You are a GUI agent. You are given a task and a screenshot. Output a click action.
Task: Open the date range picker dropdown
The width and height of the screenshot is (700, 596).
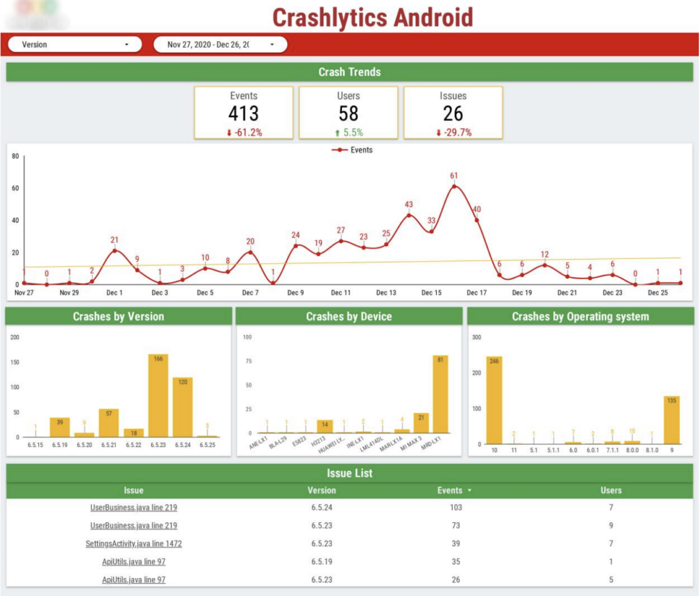(219, 44)
